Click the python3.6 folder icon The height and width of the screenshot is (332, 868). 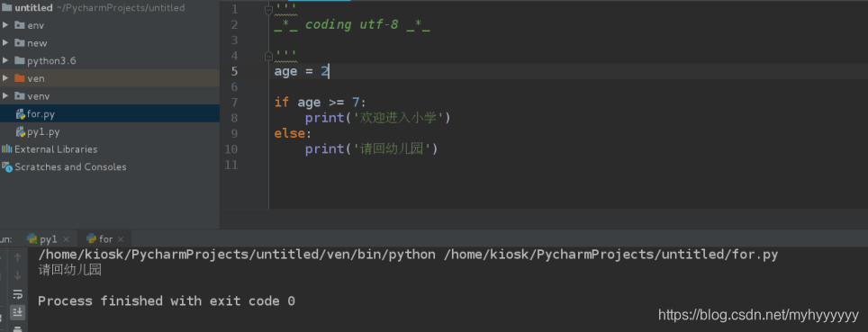(20, 60)
